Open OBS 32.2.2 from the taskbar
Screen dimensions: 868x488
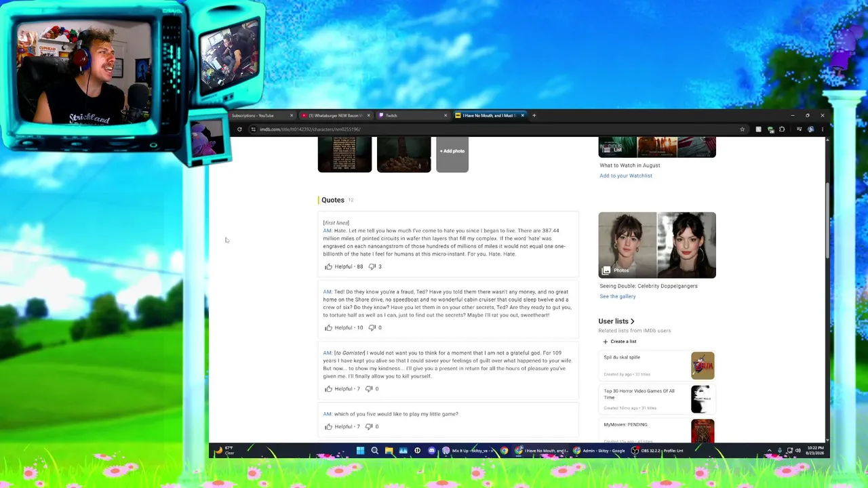[657, 451]
